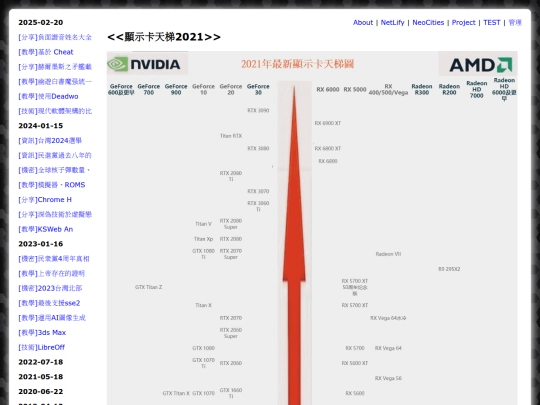Click the GeForce 20 column header

(231, 89)
